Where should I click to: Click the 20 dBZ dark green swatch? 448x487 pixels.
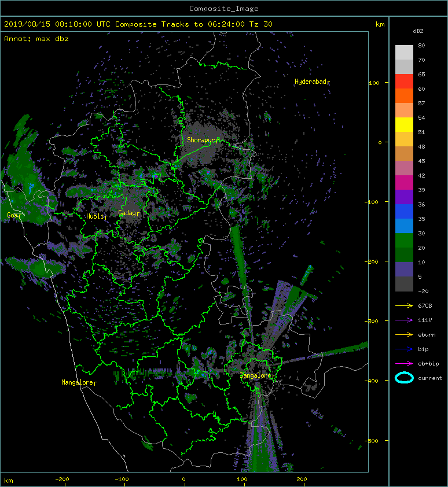404,254
